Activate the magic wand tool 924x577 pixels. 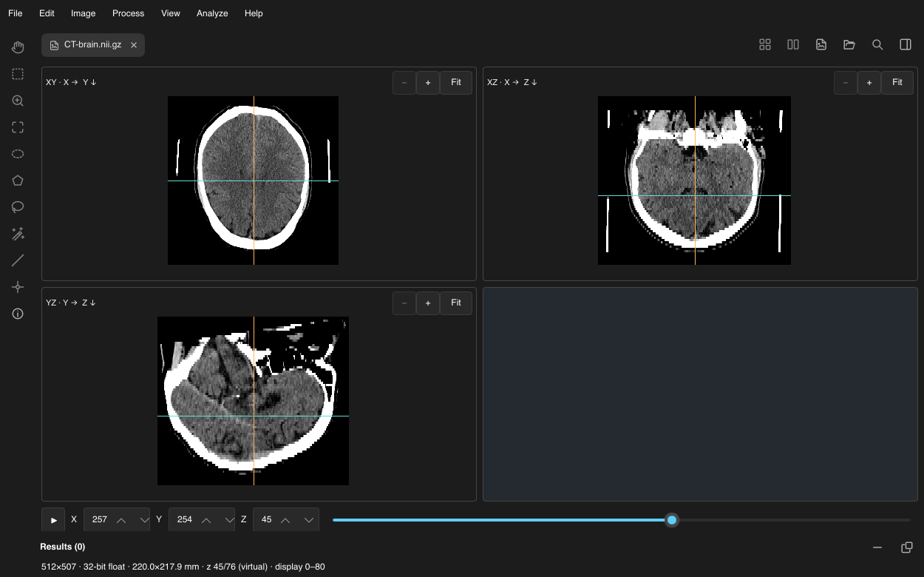point(18,234)
